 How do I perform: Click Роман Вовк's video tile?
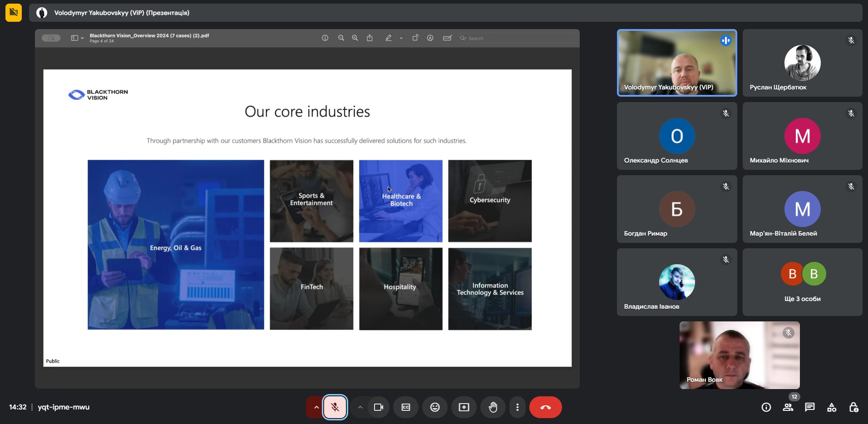(x=739, y=355)
